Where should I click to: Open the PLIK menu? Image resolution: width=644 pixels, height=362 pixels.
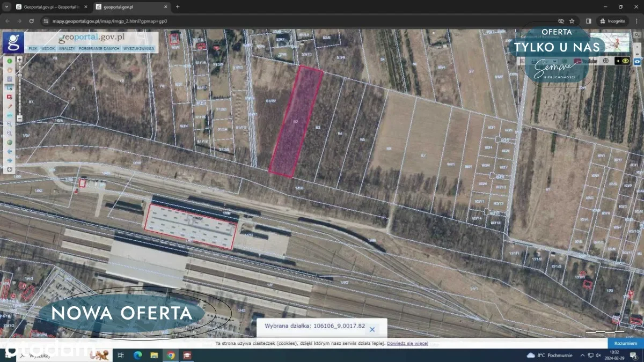[x=33, y=48]
